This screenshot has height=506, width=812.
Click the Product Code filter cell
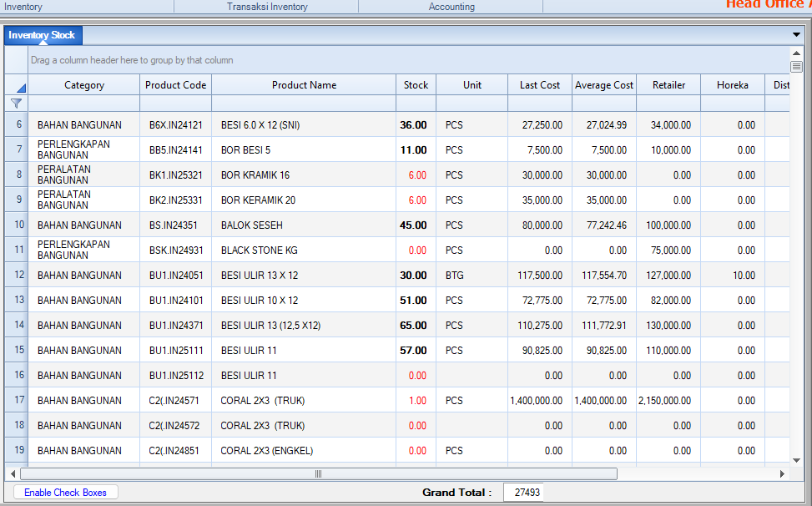tap(175, 104)
